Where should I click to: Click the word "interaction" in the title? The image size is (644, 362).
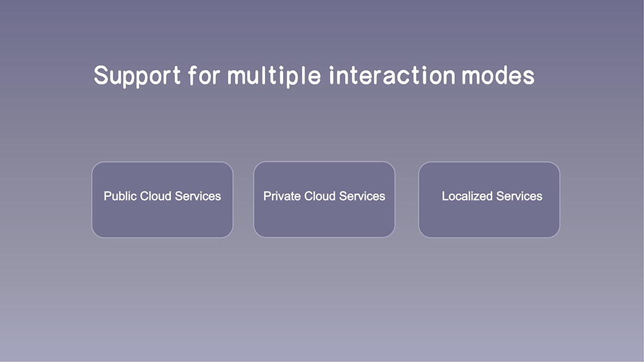click(x=392, y=75)
